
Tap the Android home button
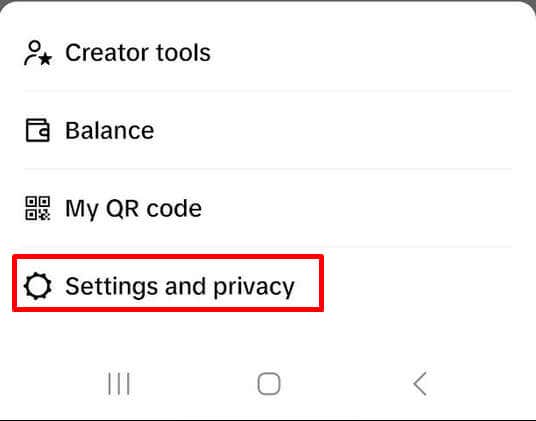tap(269, 384)
